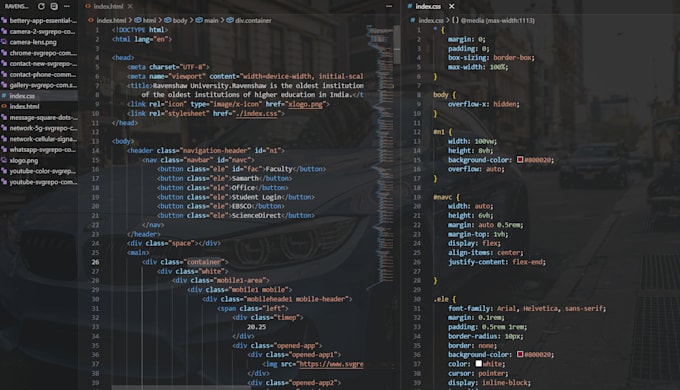680x390 pixels.
Task: Open the left editor's more actions ellipsis
Action: click(x=389, y=6)
